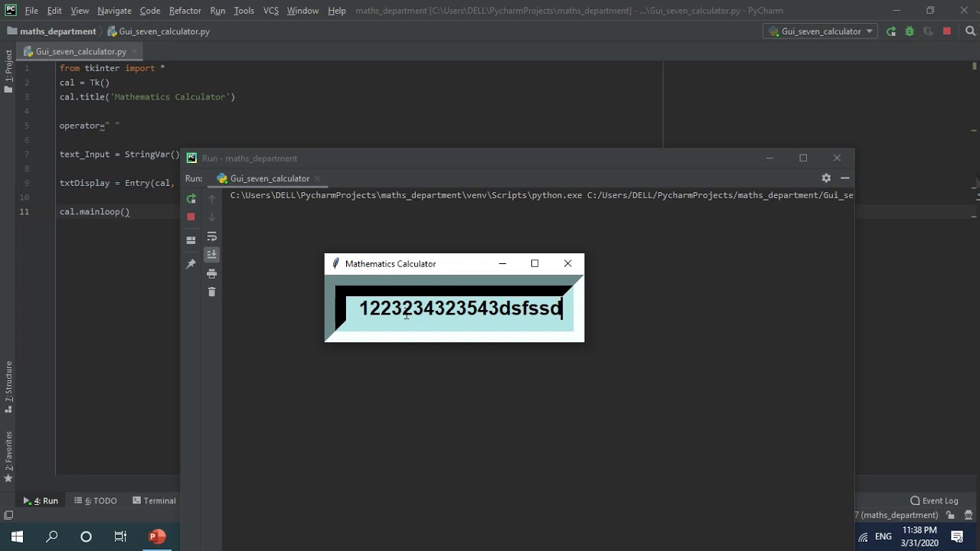Maximize the Mathematics Calculator window

(x=535, y=263)
